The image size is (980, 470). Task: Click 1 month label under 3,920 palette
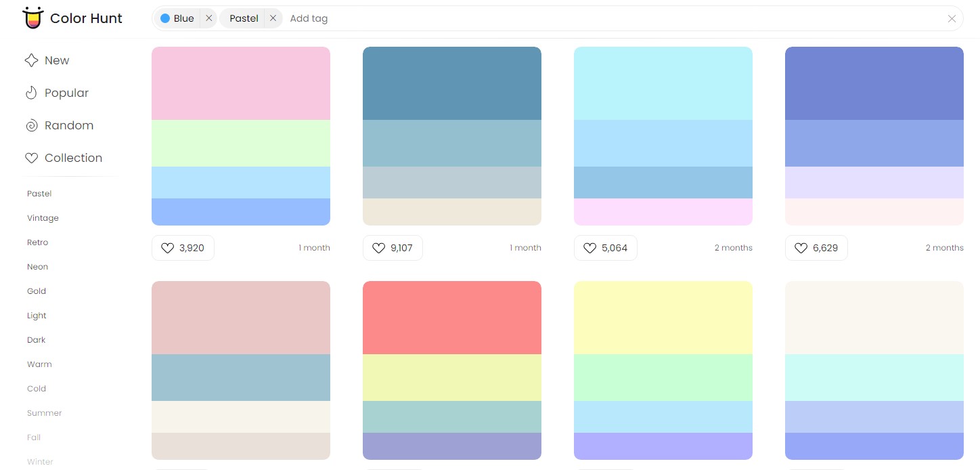pos(314,248)
